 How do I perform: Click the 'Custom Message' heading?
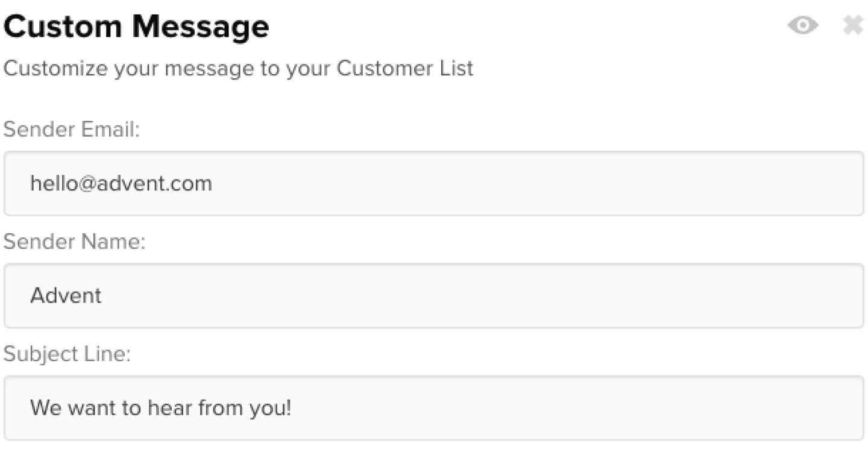[x=136, y=27]
